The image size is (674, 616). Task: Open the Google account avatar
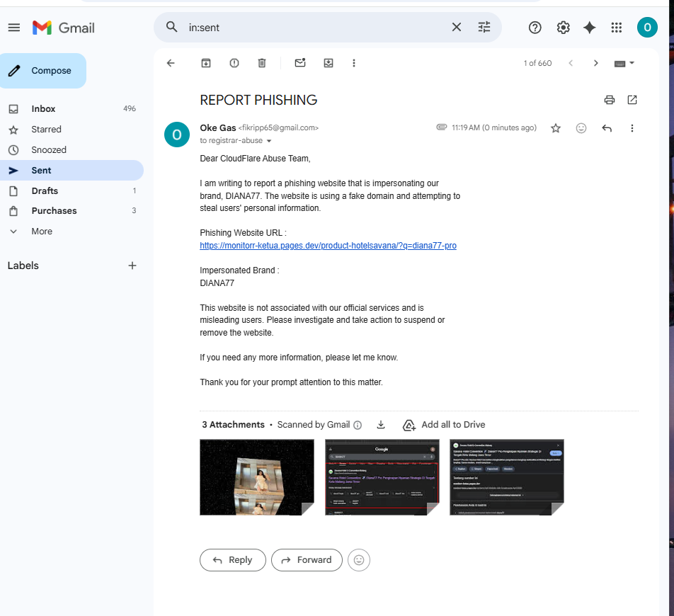tap(647, 28)
